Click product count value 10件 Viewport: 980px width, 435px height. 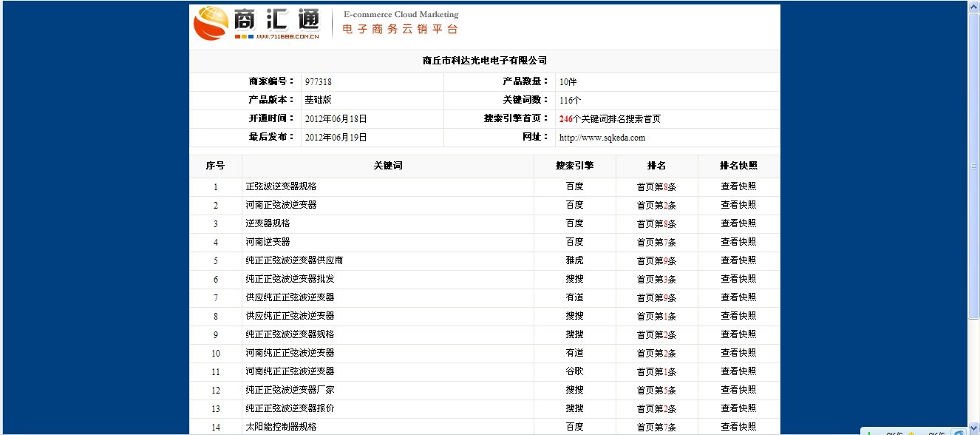(x=568, y=82)
